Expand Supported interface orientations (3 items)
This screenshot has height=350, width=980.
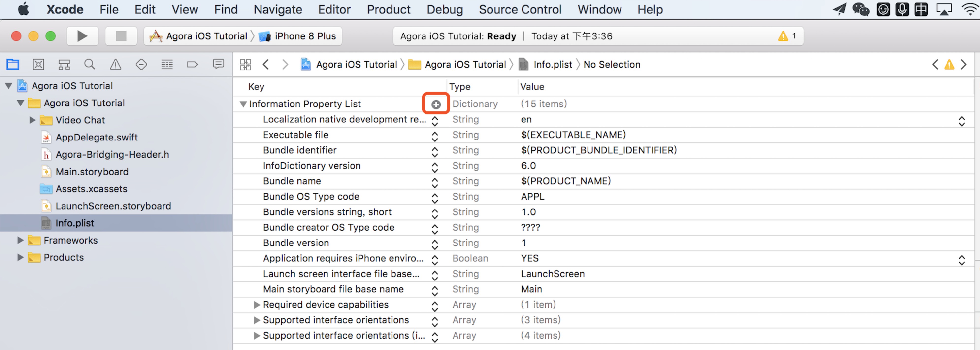pos(257,320)
